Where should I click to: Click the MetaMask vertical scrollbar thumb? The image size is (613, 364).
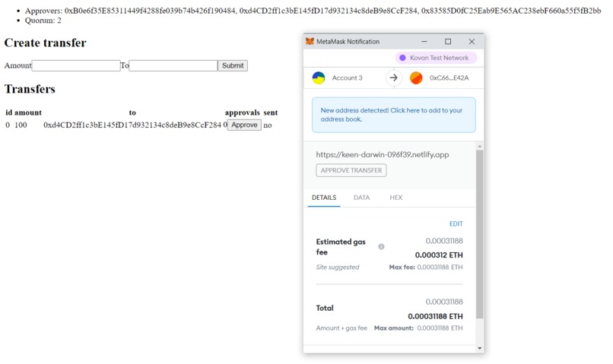[x=480, y=234]
